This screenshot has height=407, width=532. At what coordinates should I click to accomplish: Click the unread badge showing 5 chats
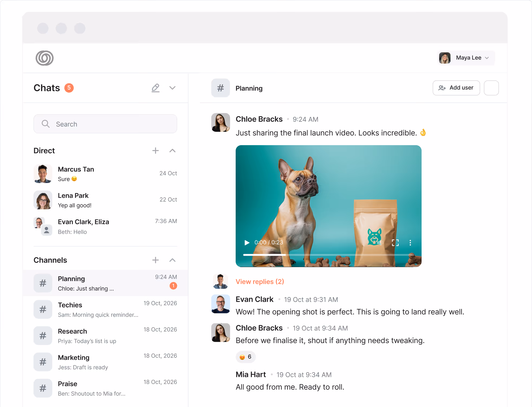pyautogui.click(x=69, y=88)
